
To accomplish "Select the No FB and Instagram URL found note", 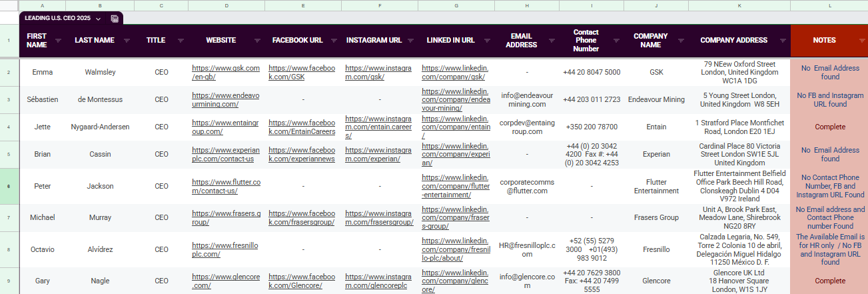I will click(x=830, y=99).
